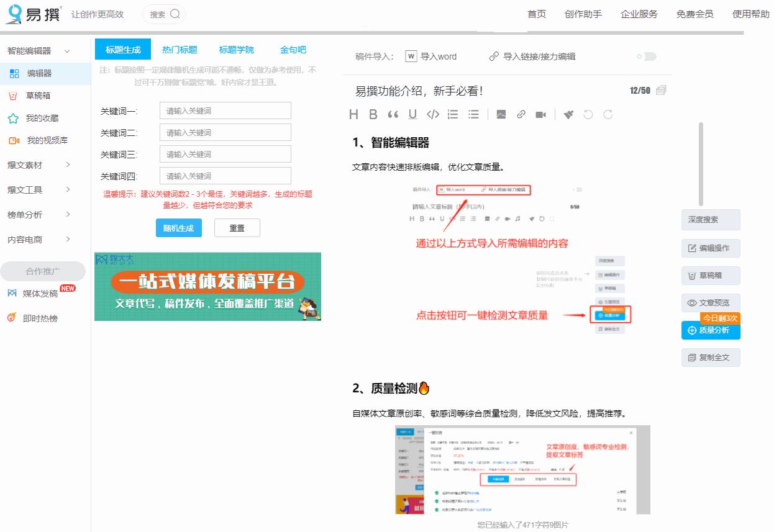Switch to the 标题生成 tab
Viewport: 774px width, 532px height.
pyautogui.click(x=123, y=50)
